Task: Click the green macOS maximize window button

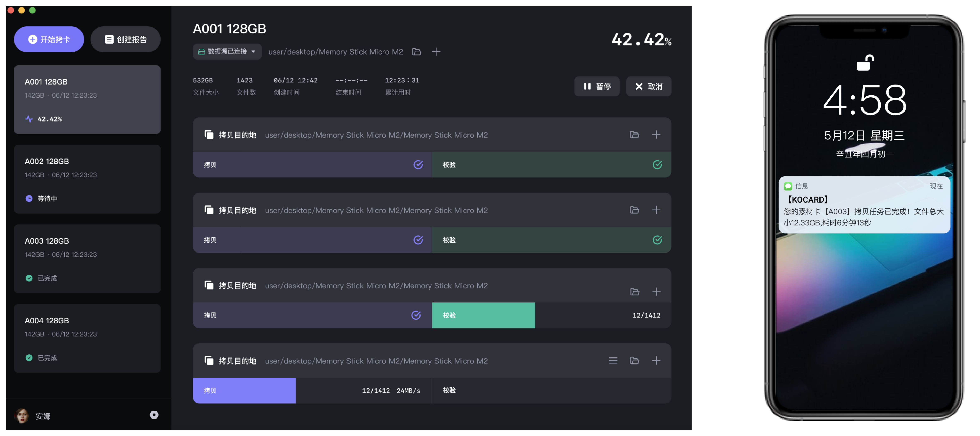Action: [32, 10]
